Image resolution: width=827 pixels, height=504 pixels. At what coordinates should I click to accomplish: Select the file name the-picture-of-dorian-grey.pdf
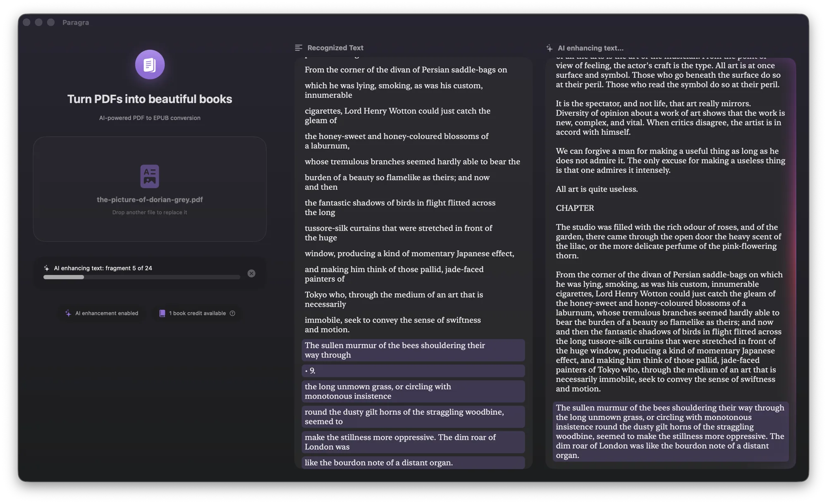tap(150, 200)
